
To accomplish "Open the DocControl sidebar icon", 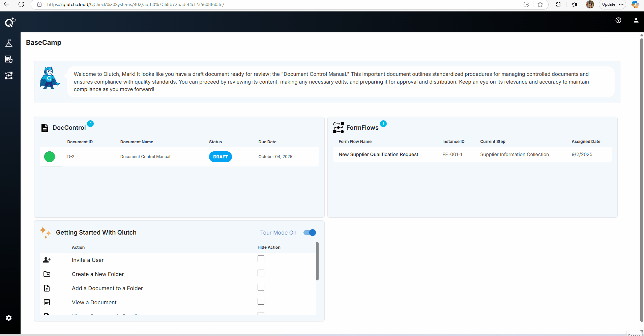I will (9, 59).
